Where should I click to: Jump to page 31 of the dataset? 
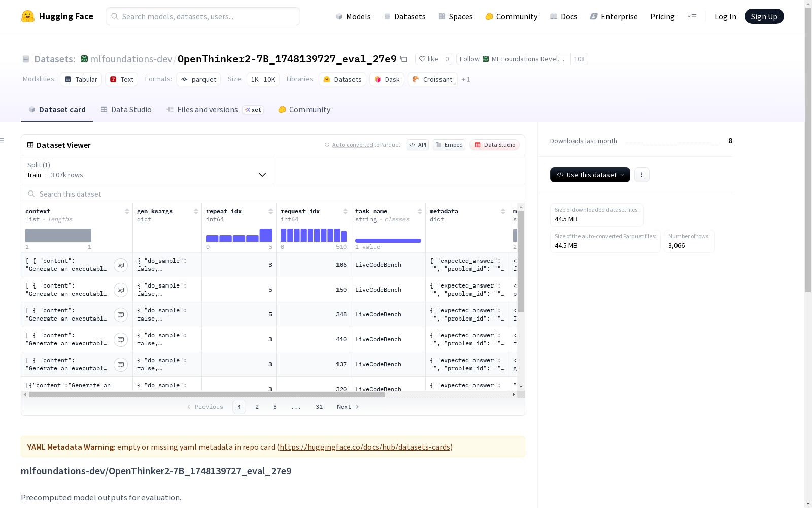[319, 407]
